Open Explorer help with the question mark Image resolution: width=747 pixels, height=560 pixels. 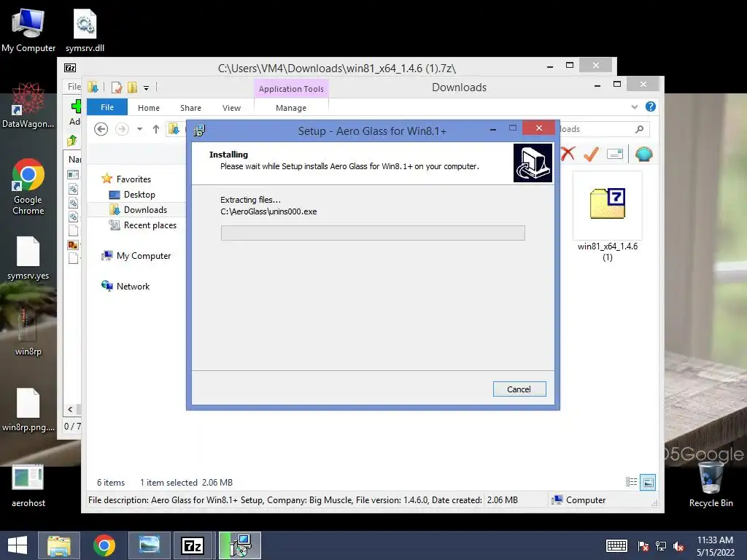(650, 106)
